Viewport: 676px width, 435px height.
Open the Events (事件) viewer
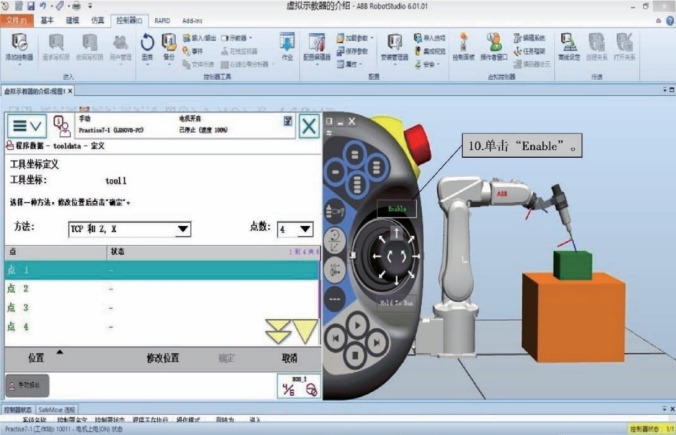point(192,51)
